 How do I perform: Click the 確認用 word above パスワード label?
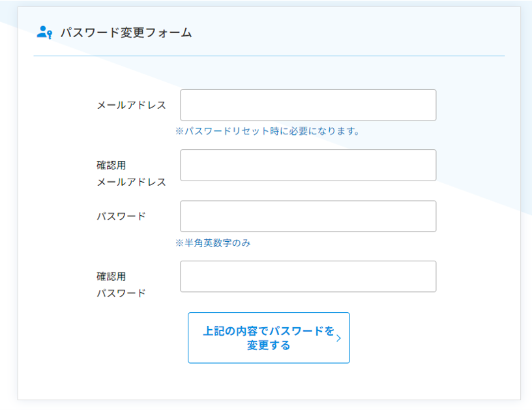(x=111, y=276)
